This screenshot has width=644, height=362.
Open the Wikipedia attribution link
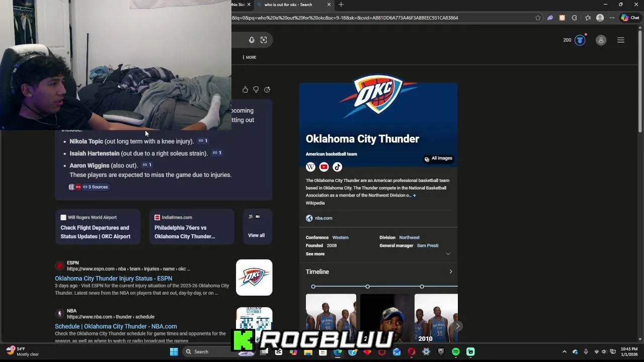point(315,203)
